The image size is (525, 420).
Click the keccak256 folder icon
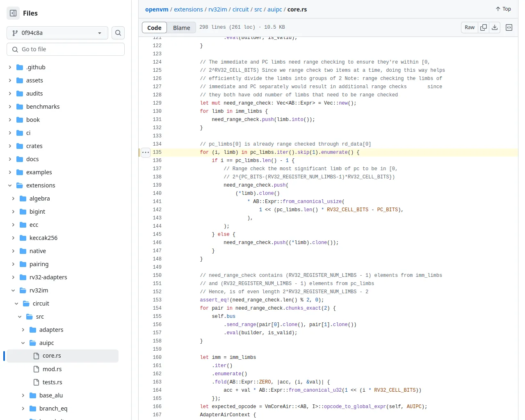click(23, 238)
